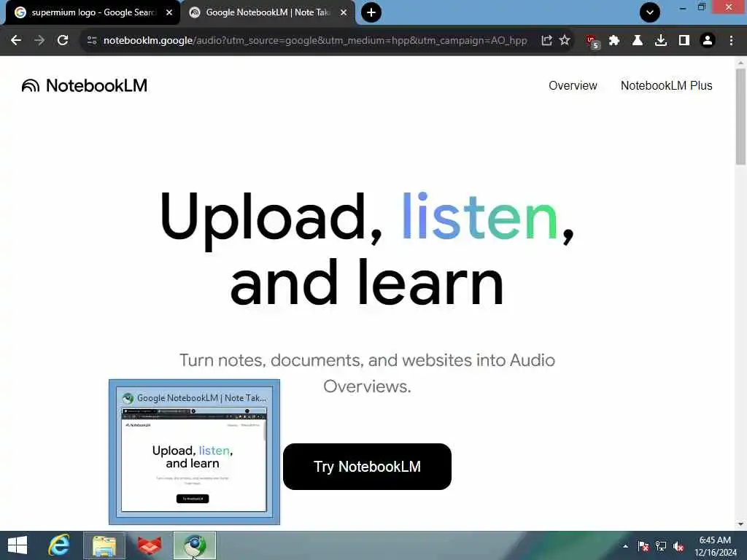Open the red fox app in taskbar
Screen dimensions: 747x560
pos(150,545)
